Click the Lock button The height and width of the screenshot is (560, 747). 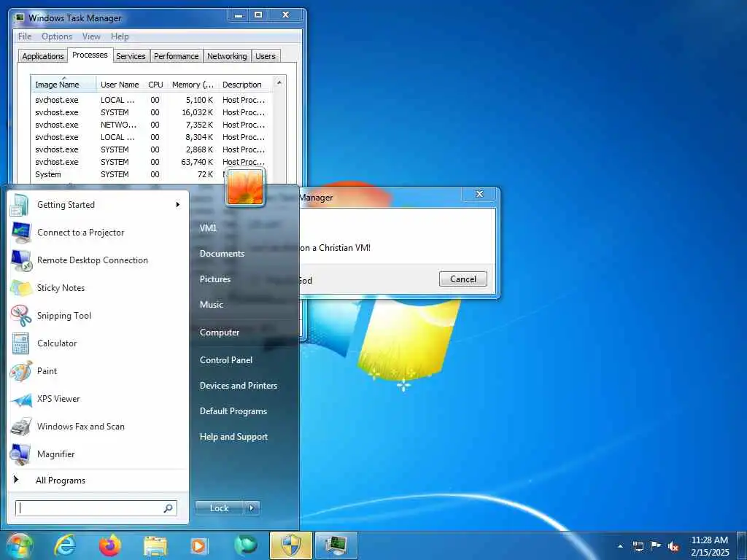[220, 508]
